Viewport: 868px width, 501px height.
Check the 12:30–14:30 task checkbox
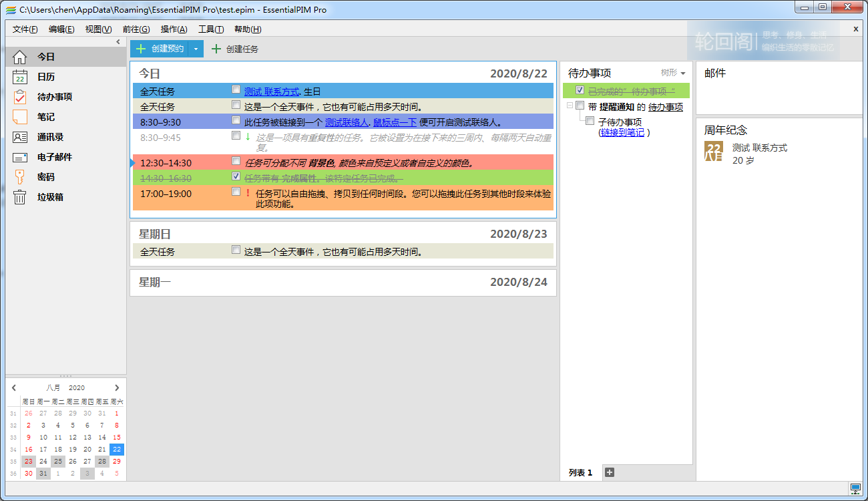point(236,161)
